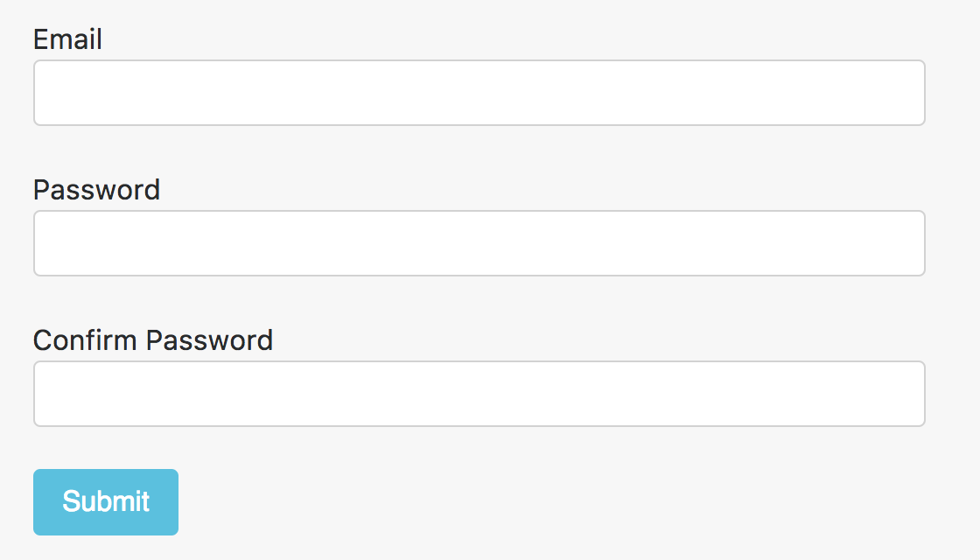This screenshot has height=560, width=980.
Task: Click the Email label text
Action: point(67,39)
